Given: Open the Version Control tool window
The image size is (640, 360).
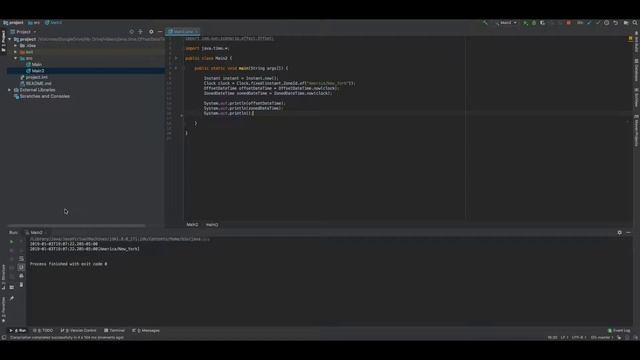Looking at the screenshot, I should tap(78, 331).
